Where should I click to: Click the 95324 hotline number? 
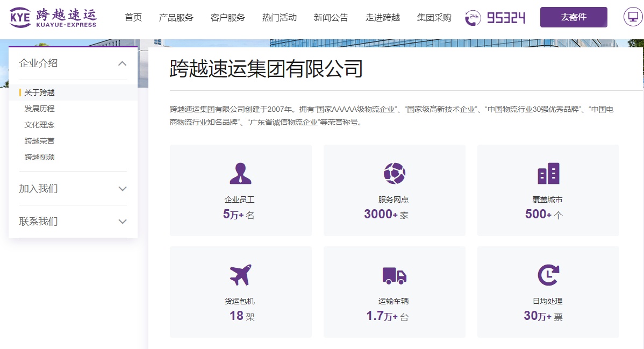[x=506, y=18]
